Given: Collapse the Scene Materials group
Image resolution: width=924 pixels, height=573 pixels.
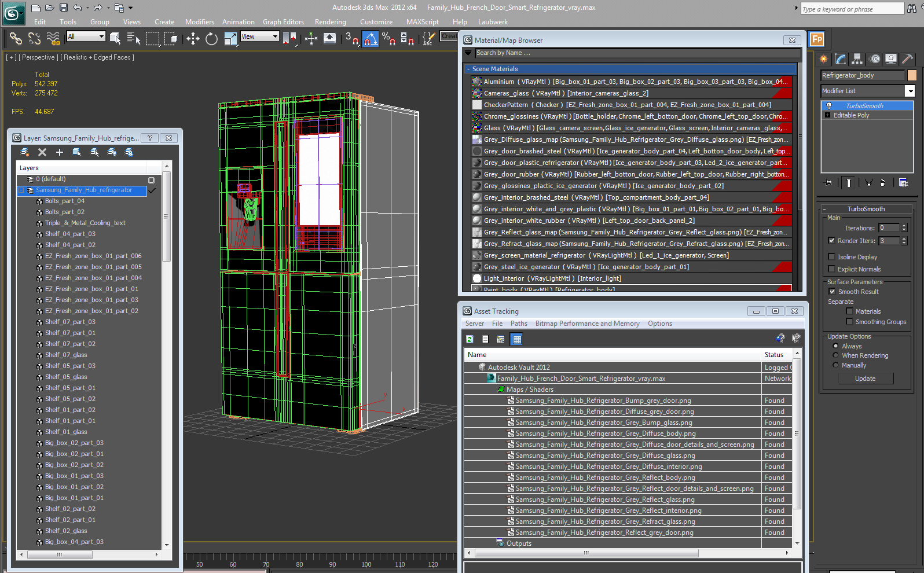Looking at the screenshot, I should point(468,69).
